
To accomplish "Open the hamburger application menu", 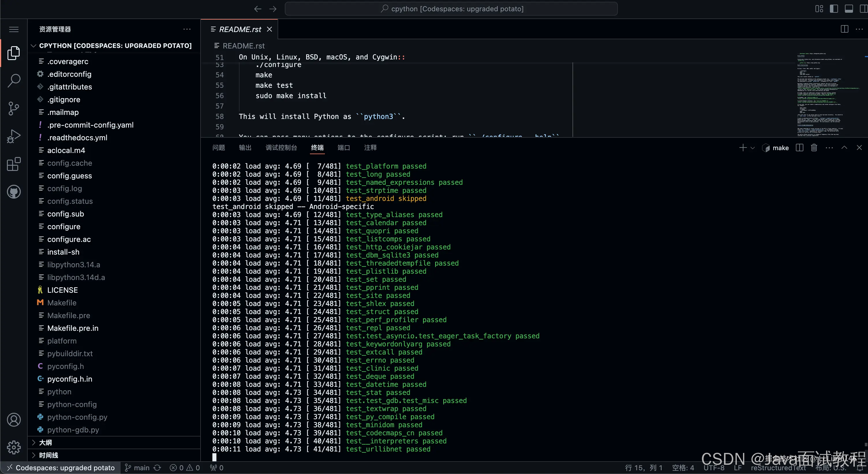I will coord(14,29).
